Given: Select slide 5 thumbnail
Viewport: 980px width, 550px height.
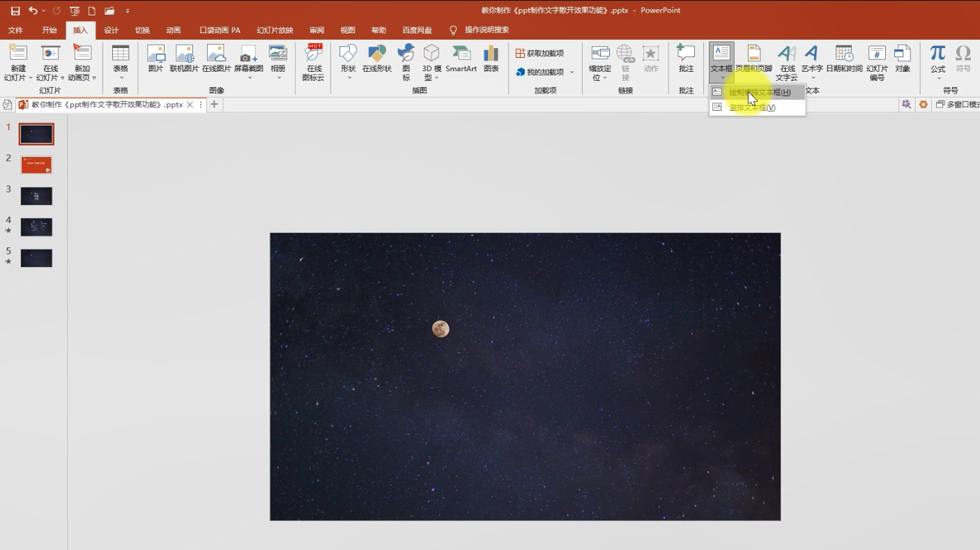Looking at the screenshot, I should click(37, 258).
